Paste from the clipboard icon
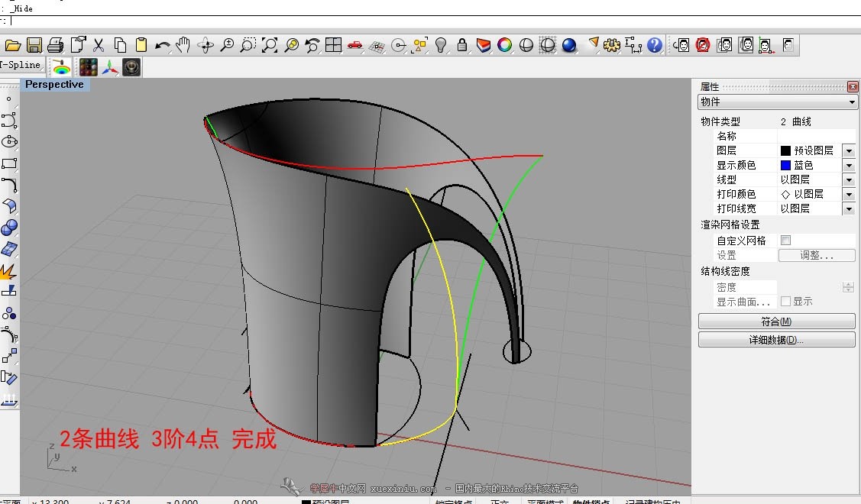Viewport: 861px width, 504px height. (x=141, y=45)
